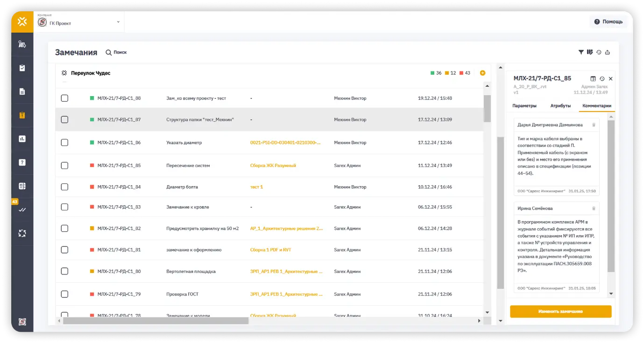
Task: Click the remarks table scroll-down arrow
Action: pyautogui.click(x=487, y=312)
